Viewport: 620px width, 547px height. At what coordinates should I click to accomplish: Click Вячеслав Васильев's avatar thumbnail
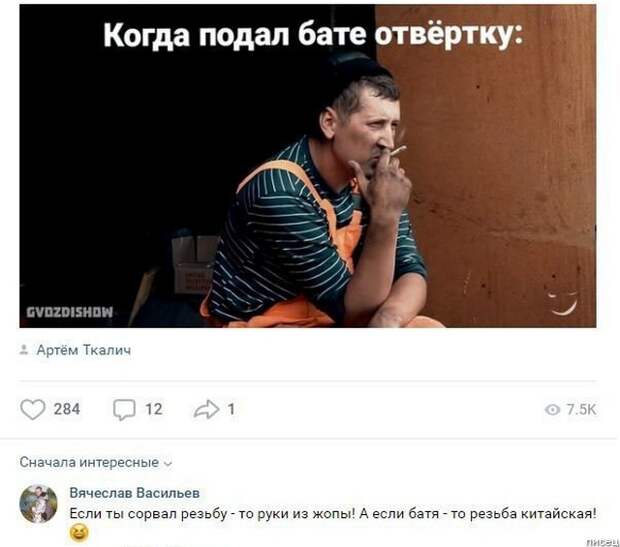[x=38, y=504]
